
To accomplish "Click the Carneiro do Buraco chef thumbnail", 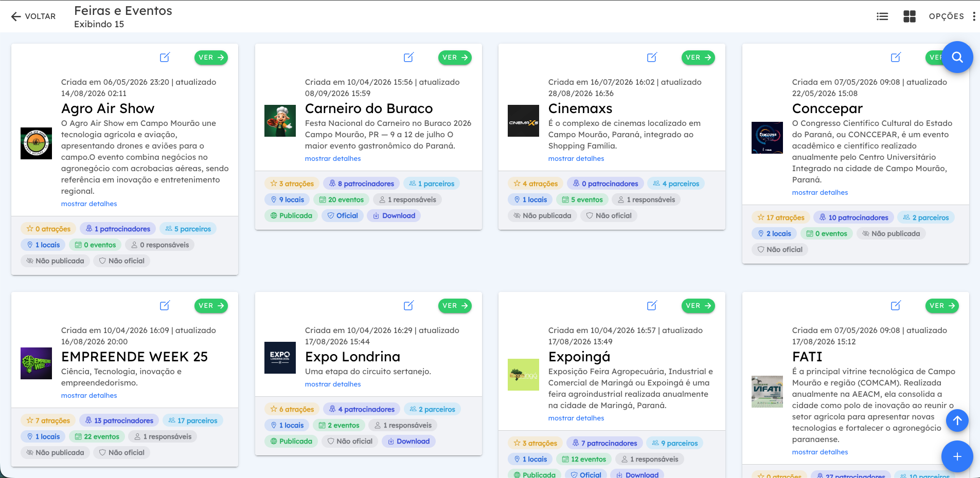I will tap(280, 121).
